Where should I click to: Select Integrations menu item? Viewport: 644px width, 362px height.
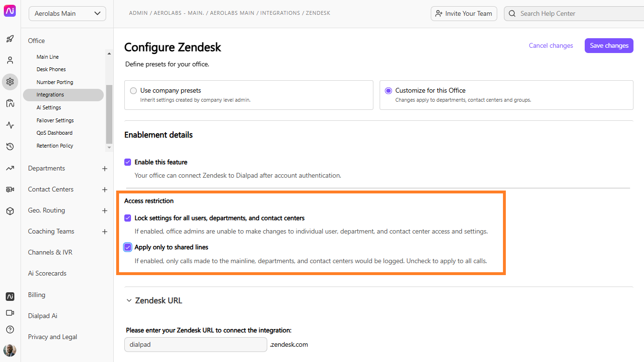(x=63, y=95)
